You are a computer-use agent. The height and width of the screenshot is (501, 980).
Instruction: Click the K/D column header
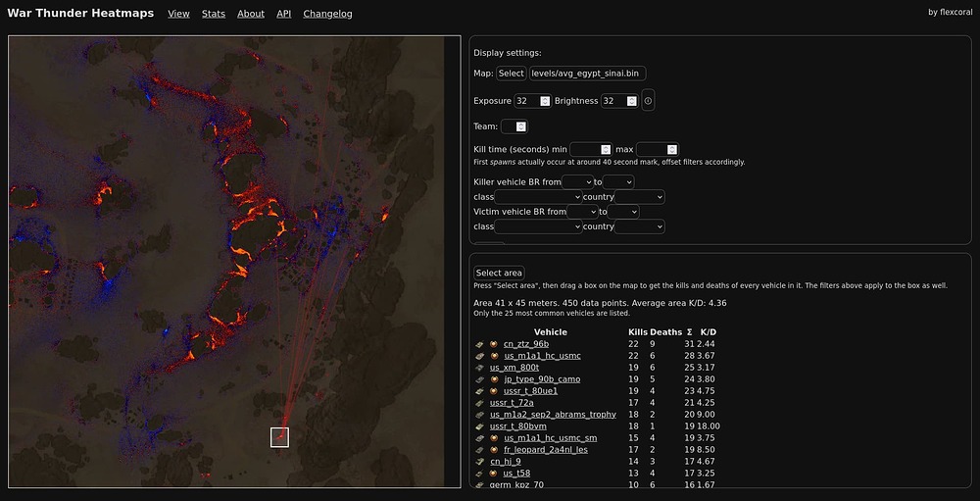click(x=709, y=332)
